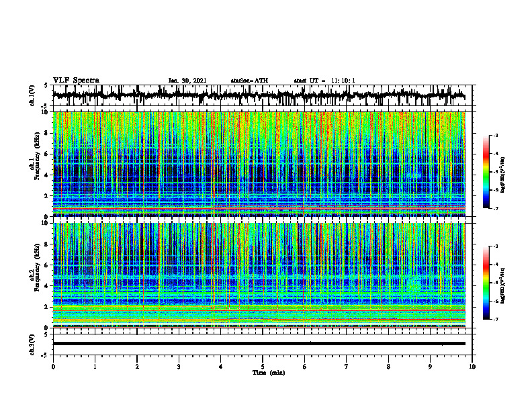Click the ch.1 spectrogram plot area
532x411 pixels.
coord(259,164)
